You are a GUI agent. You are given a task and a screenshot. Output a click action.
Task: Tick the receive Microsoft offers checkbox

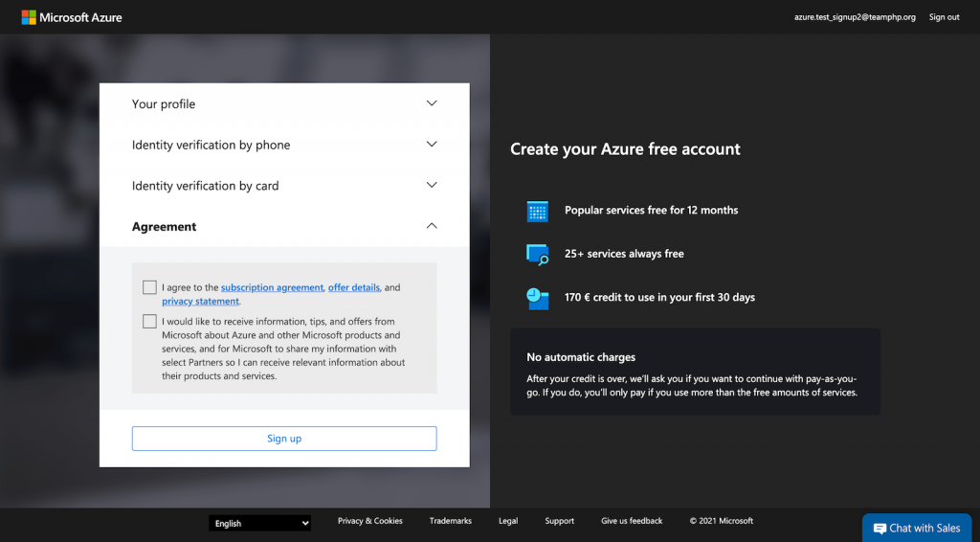point(149,322)
